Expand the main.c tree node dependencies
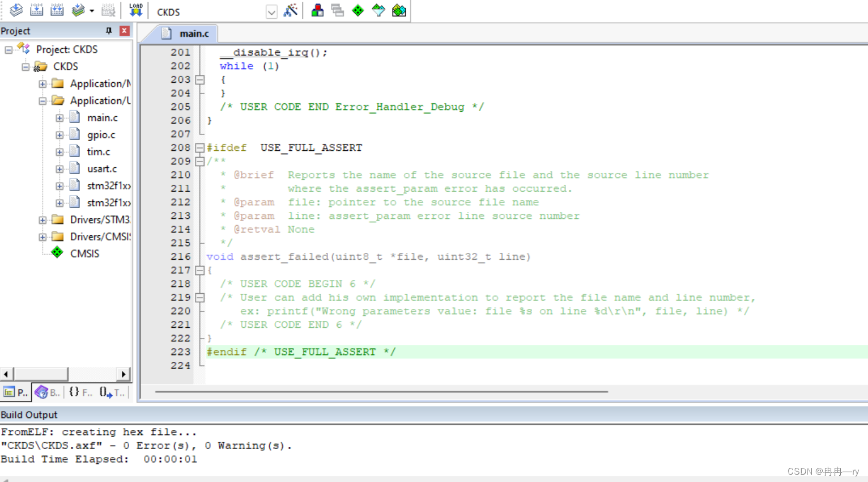 [59, 118]
